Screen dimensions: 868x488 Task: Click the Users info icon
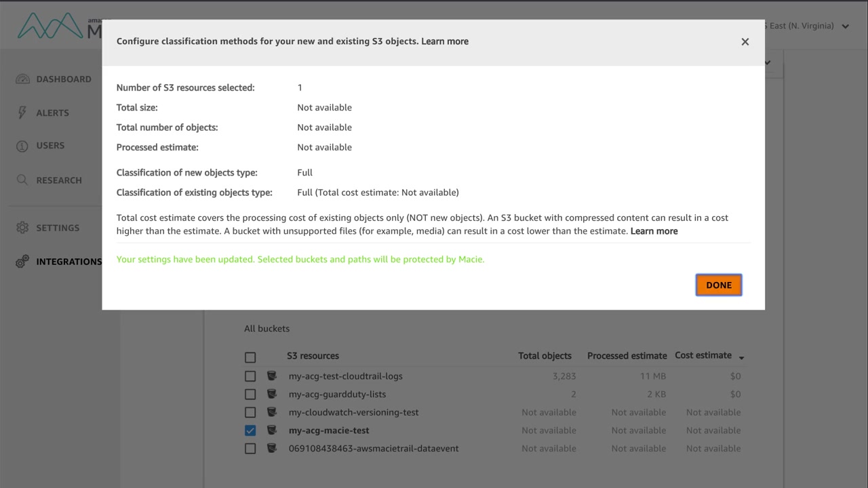pyautogui.click(x=22, y=146)
